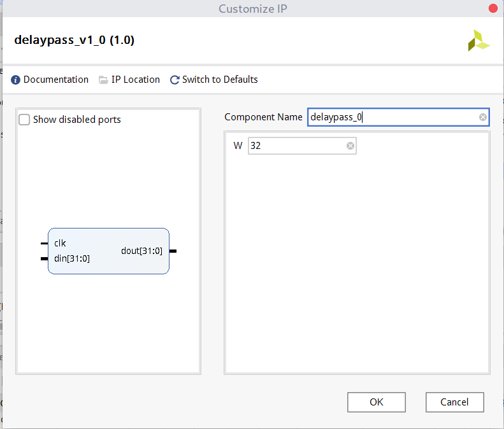Click the IP Location folder icon

103,80
